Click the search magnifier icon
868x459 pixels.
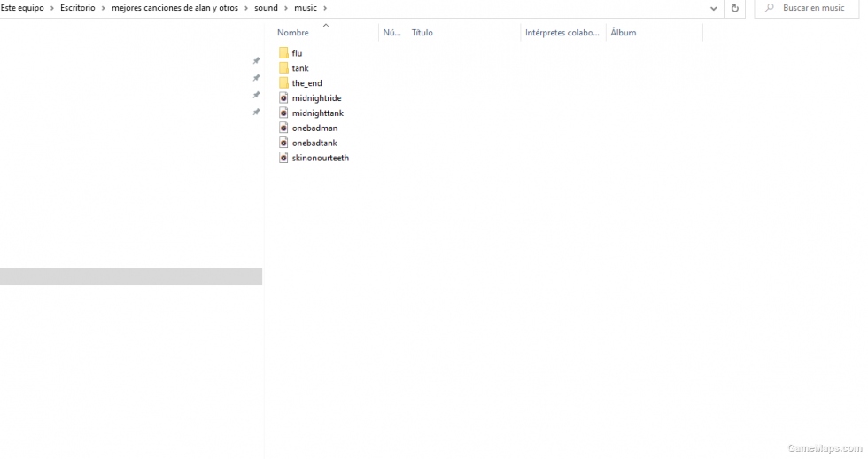[x=770, y=8]
